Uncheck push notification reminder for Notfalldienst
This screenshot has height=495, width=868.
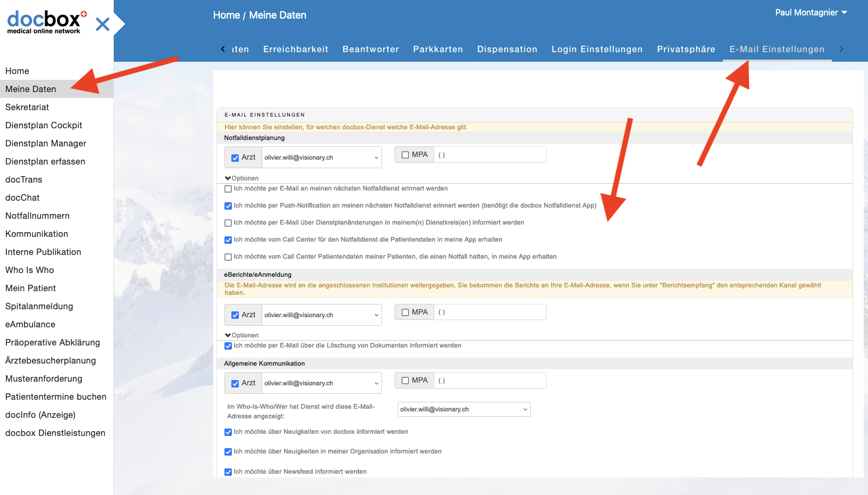(228, 206)
